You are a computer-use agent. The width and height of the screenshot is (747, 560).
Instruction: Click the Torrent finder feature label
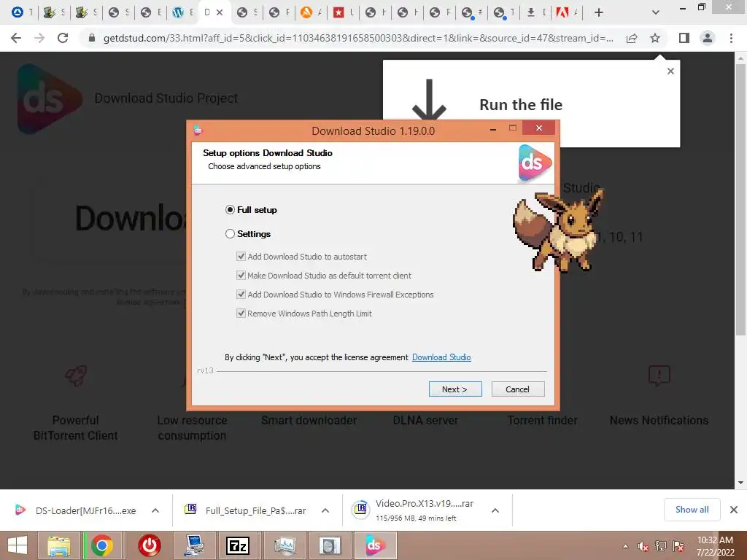tap(542, 420)
